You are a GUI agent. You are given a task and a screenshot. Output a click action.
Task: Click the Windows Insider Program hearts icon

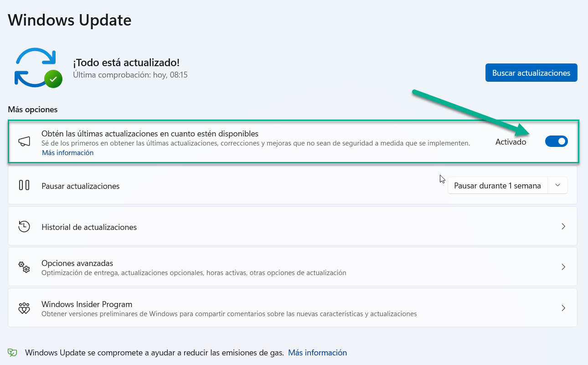(24, 308)
